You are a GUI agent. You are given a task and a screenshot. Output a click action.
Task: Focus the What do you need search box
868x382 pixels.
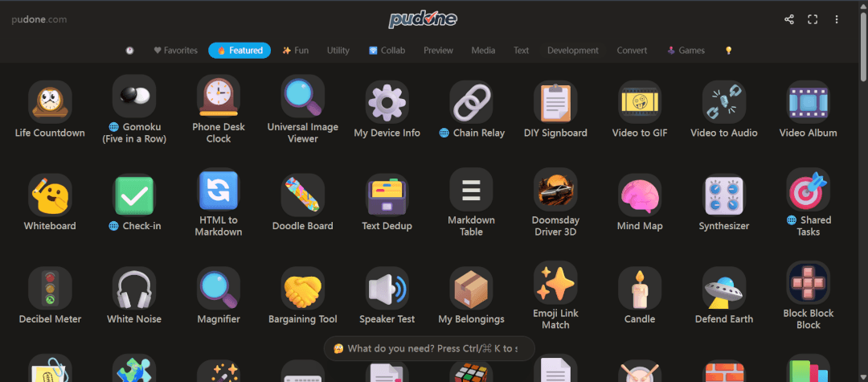tap(429, 349)
